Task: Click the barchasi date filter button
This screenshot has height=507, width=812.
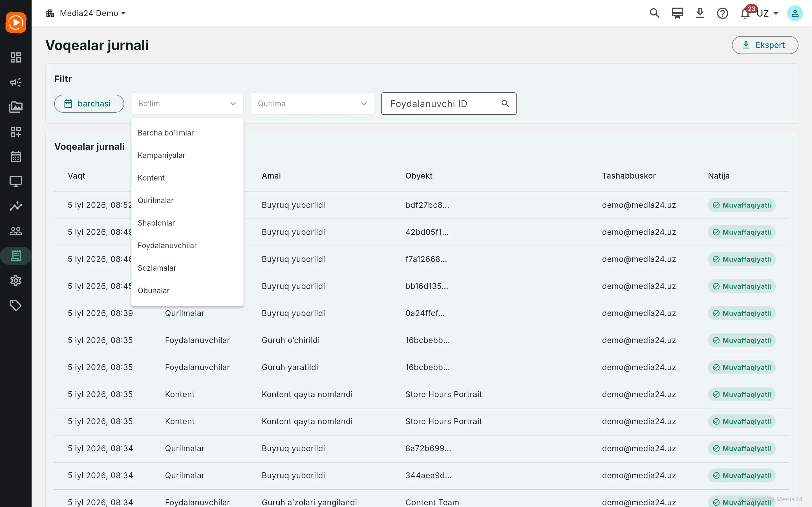Action: click(x=89, y=104)
